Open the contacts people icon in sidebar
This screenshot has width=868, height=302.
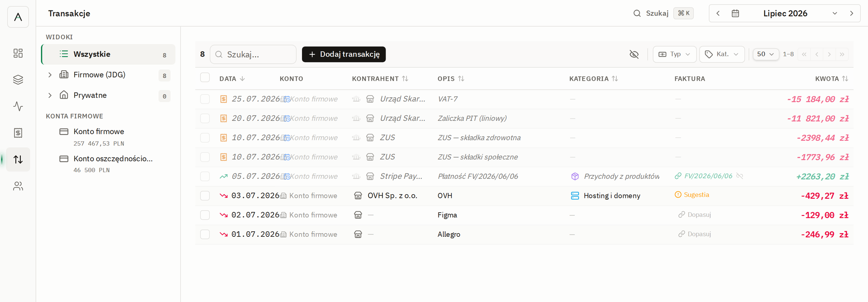tap(18, 186)
